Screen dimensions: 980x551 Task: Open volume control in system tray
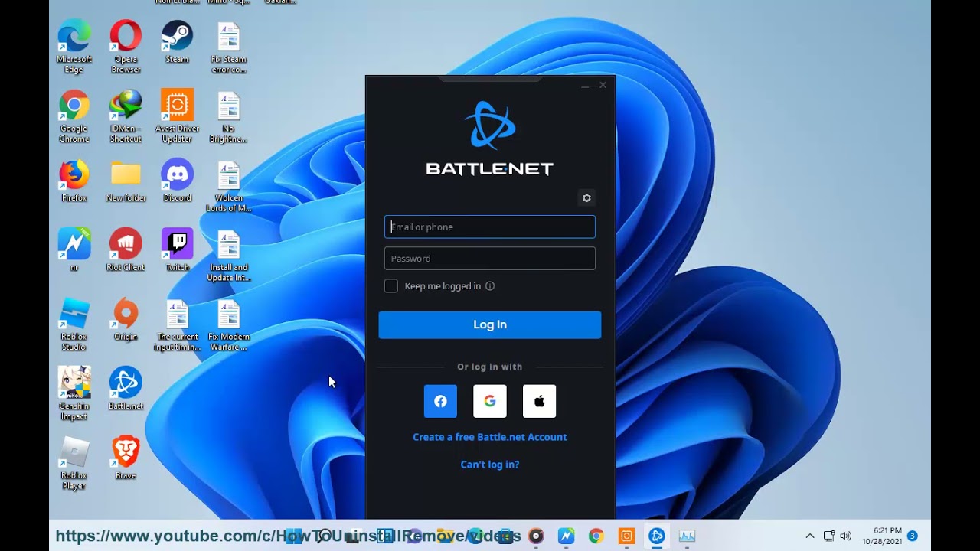pos(846,536)
